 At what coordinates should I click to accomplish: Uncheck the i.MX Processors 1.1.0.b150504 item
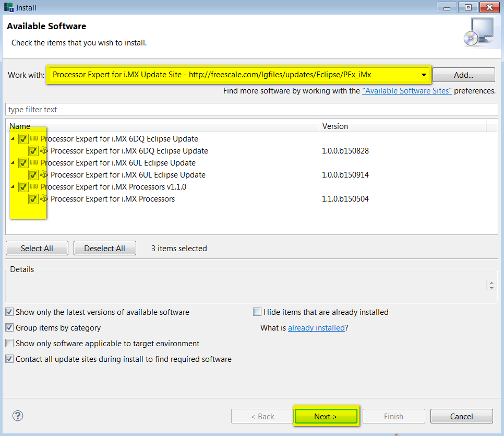(33, 199)
